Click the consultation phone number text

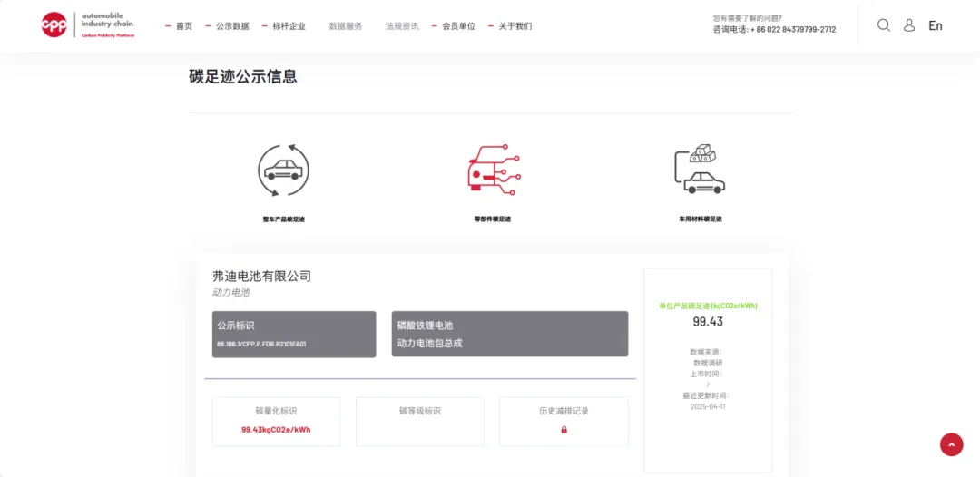774,29
